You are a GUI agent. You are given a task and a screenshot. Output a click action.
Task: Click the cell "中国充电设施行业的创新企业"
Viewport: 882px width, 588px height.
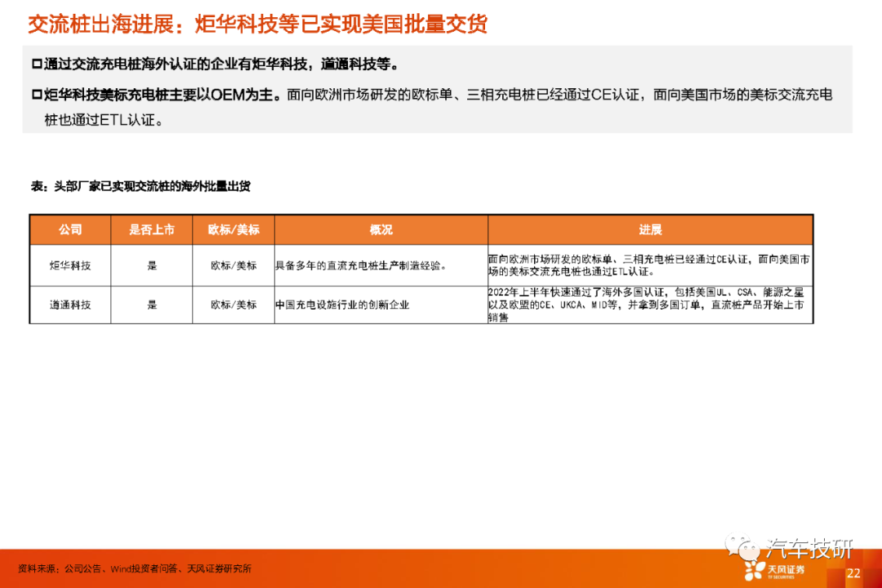click(381, 305)
